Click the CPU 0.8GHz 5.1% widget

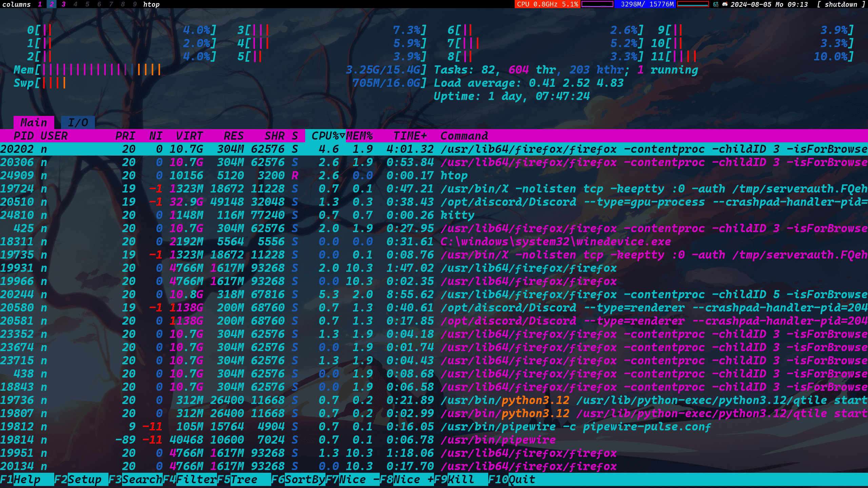(547, 4)
